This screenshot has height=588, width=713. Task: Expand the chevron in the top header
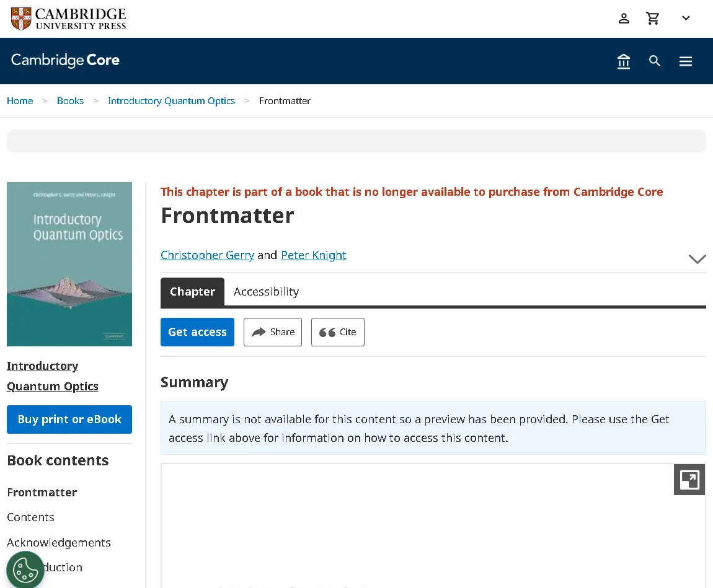[686, 18]
